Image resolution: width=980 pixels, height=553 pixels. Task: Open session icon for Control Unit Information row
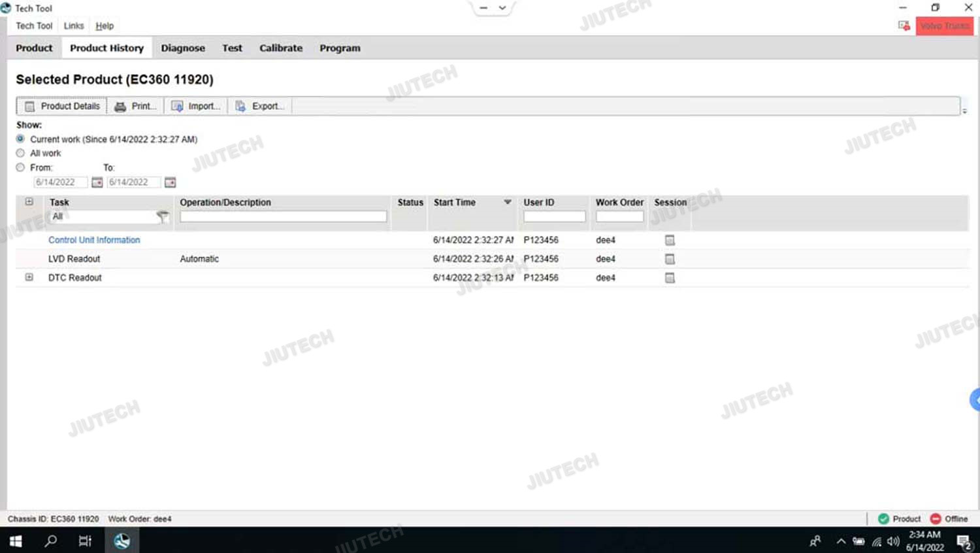click(670, 241)
